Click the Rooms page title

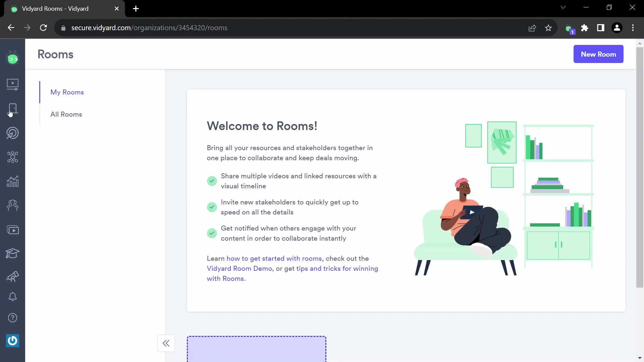[55, 54]
